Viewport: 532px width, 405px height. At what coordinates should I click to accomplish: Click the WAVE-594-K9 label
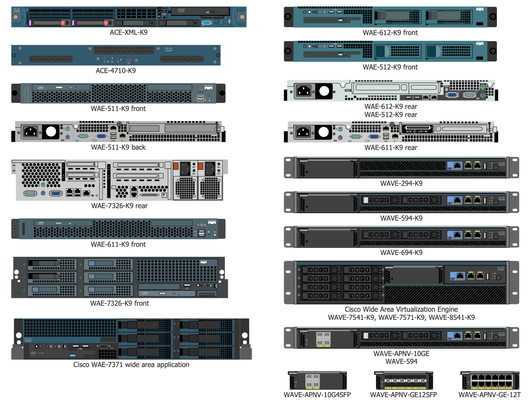(x=401, y=218)
